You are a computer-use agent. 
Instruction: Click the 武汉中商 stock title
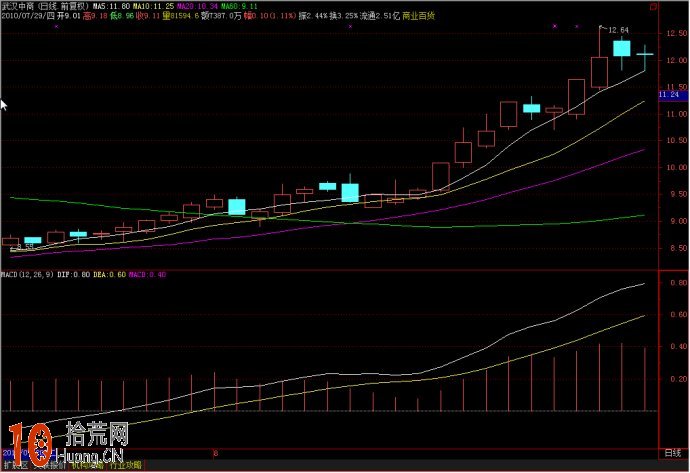(18, 6)
